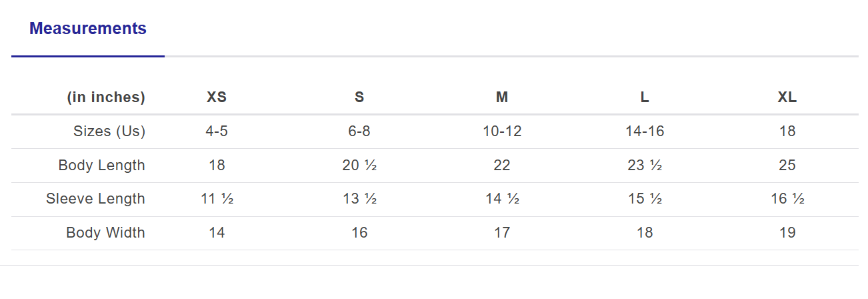This screenshot has height=299, width=868.
Task: Select the 23 ½ body length value
Action: tap(645, 166)
